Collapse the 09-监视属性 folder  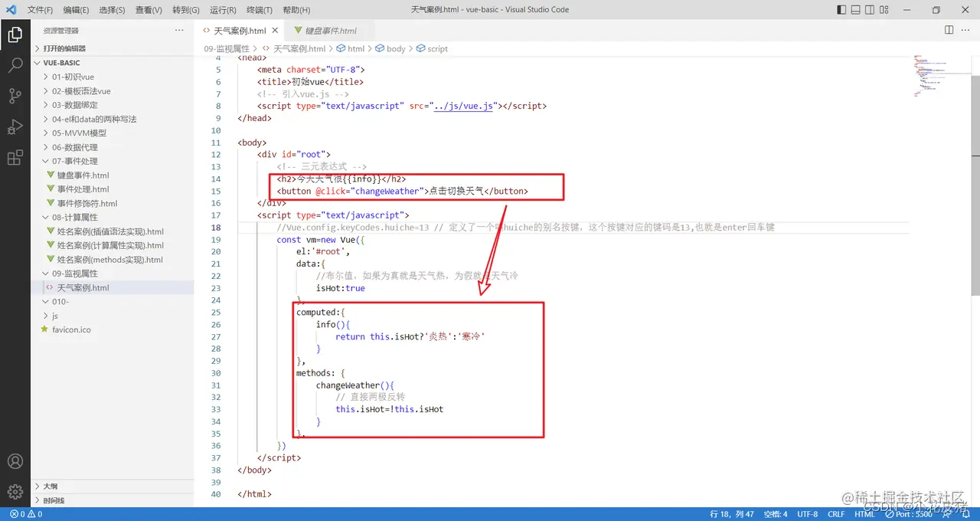113,274
